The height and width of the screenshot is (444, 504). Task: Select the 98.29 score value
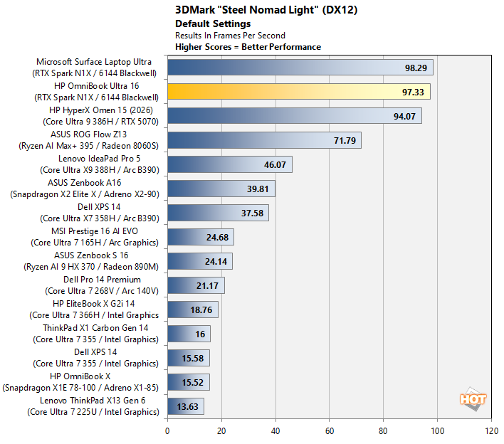tap(416, 68)
